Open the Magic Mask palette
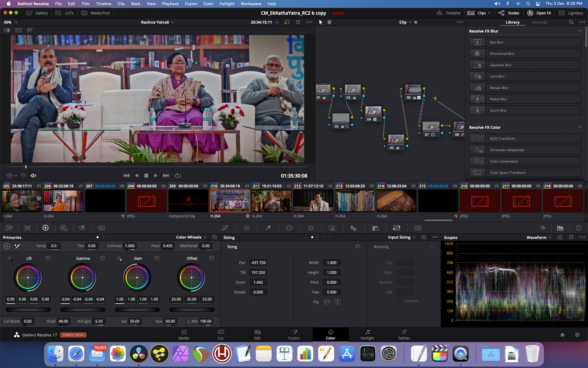 (332, 228)
